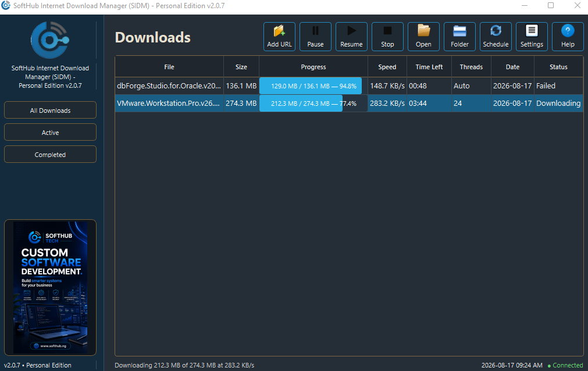Sort by the Speed column header
Screen dimensions: 588x371
pos(387,67)
